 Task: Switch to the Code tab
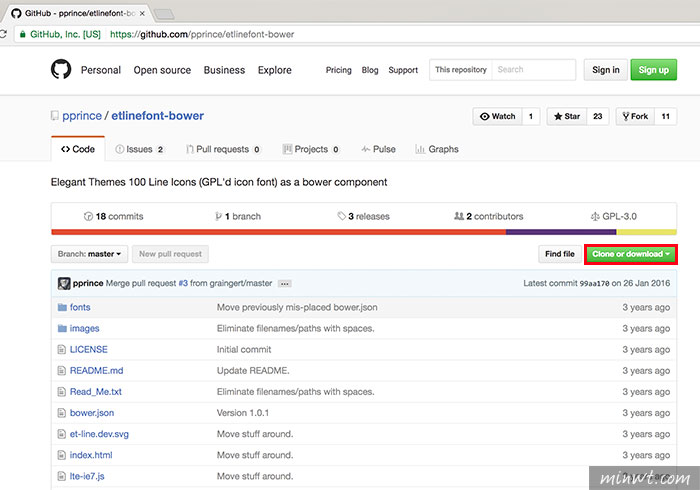pos(78,149)
